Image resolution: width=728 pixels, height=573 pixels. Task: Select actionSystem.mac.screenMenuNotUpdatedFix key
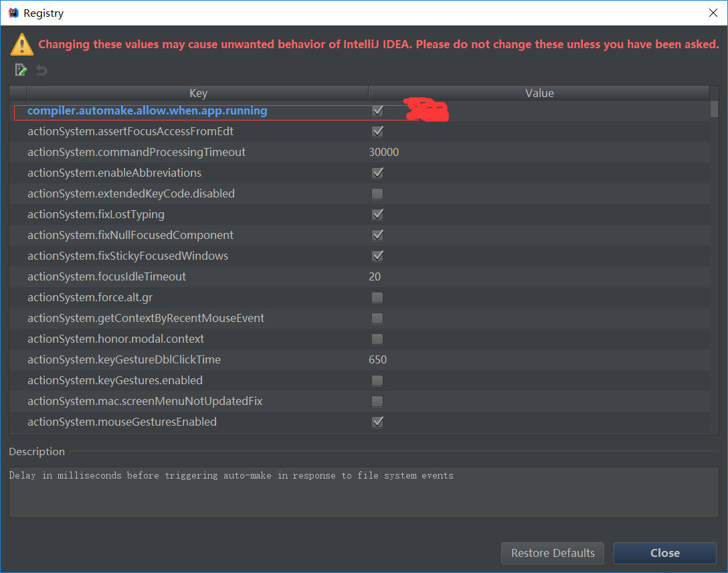145,401
